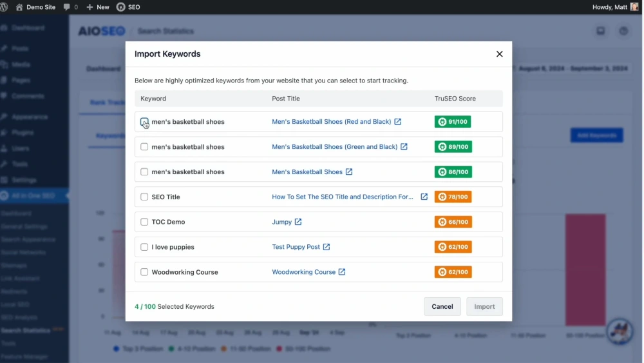Click the Import button
The height and width of the screenshot is (363, 644).
point(484,307)
